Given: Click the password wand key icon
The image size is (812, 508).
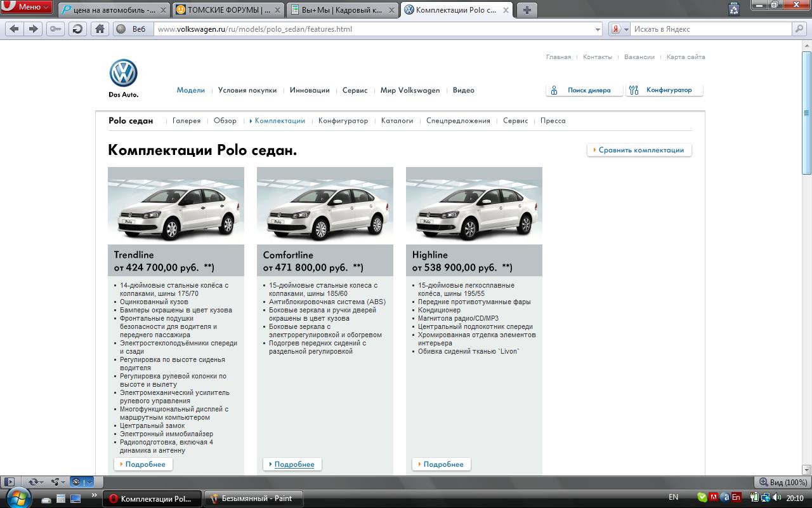Looking at the screenshot, I should (x=56, y=29).
